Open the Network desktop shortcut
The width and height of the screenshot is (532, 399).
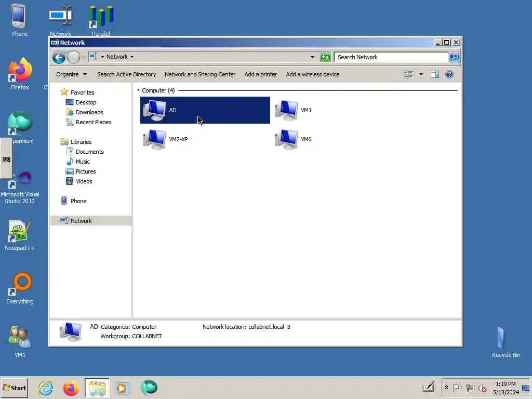[60, 20]
